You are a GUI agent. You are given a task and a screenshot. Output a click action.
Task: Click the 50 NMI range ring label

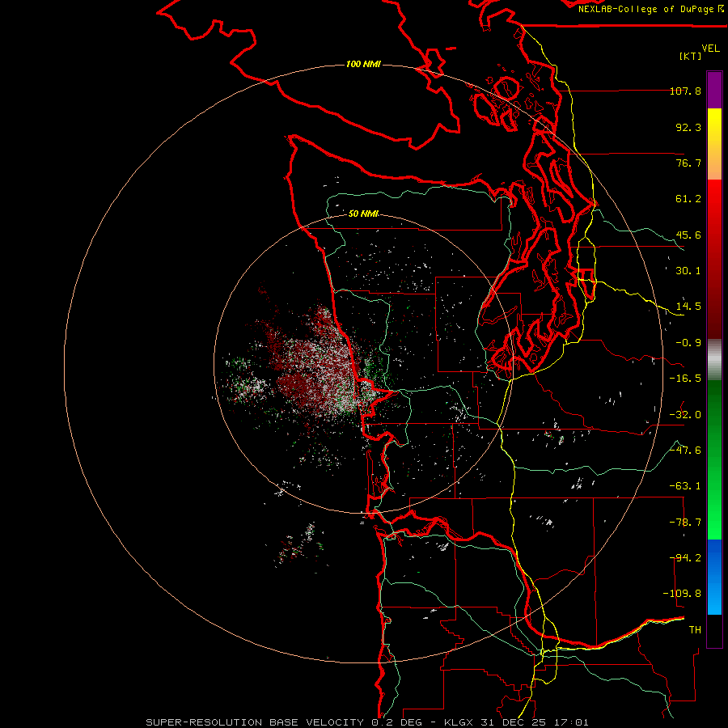363,214
